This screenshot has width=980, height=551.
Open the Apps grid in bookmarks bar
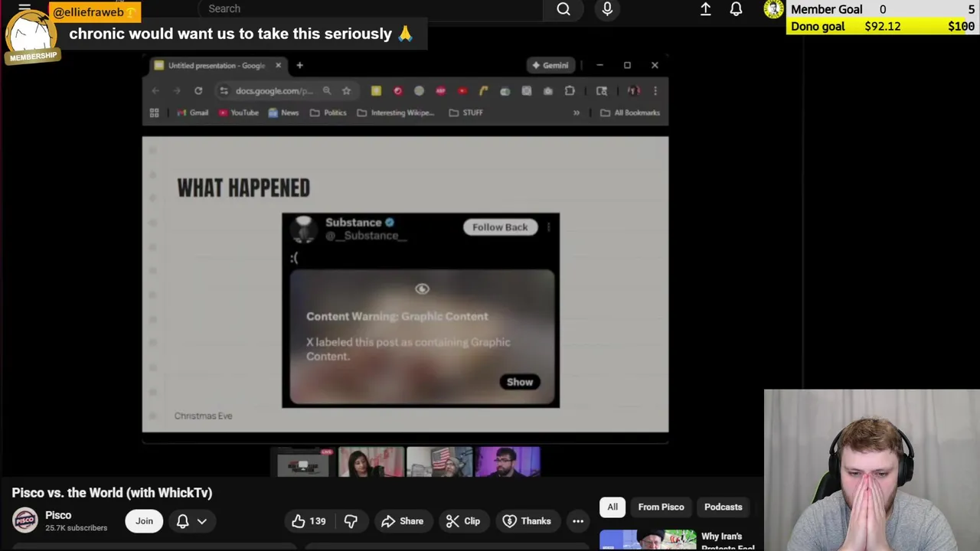(154, 113)
